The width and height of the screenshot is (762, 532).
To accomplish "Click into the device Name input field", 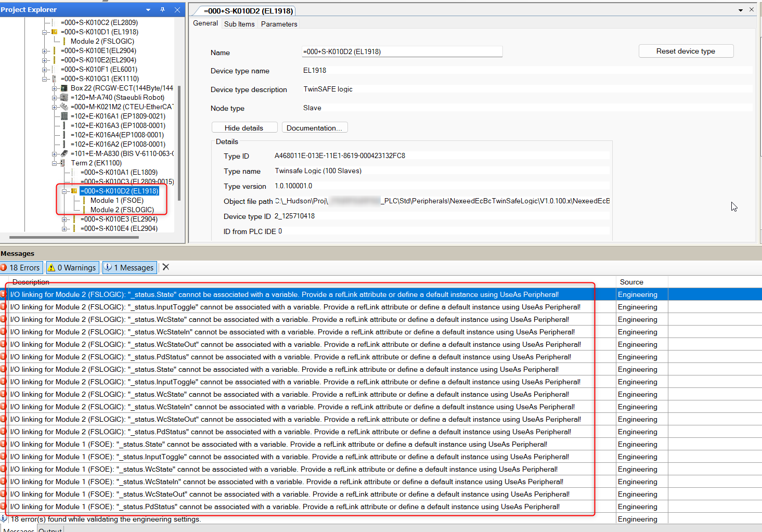I will pyautogui.click(x=402, y=51).
